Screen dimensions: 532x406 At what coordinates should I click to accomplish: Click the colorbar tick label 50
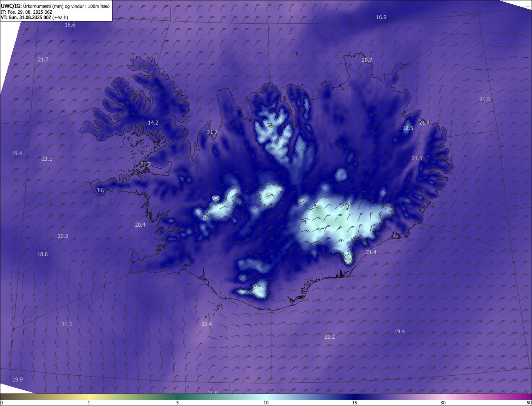[529, 403]
